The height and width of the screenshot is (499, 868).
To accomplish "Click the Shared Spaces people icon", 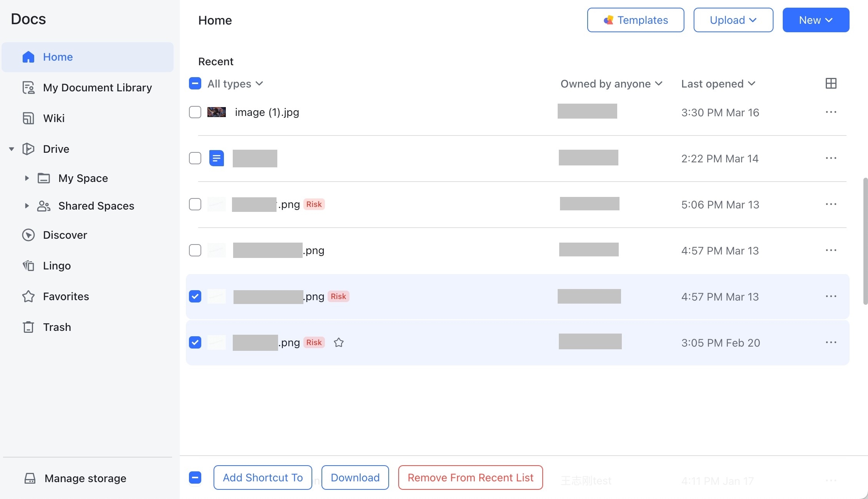I will coord(44,206).
